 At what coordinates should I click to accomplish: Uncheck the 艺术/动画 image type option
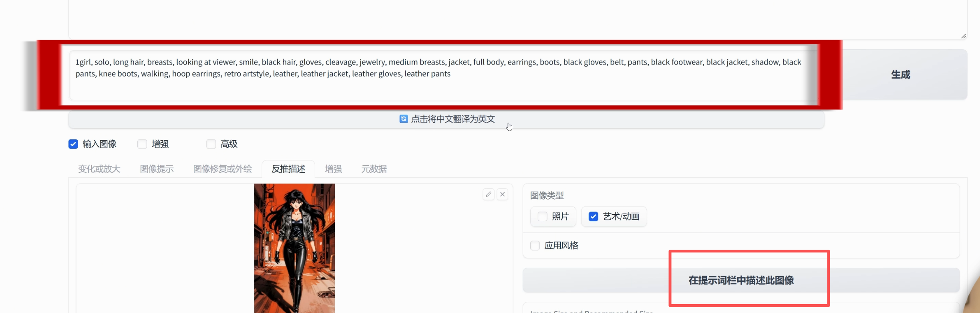click(x=593, y=216)
